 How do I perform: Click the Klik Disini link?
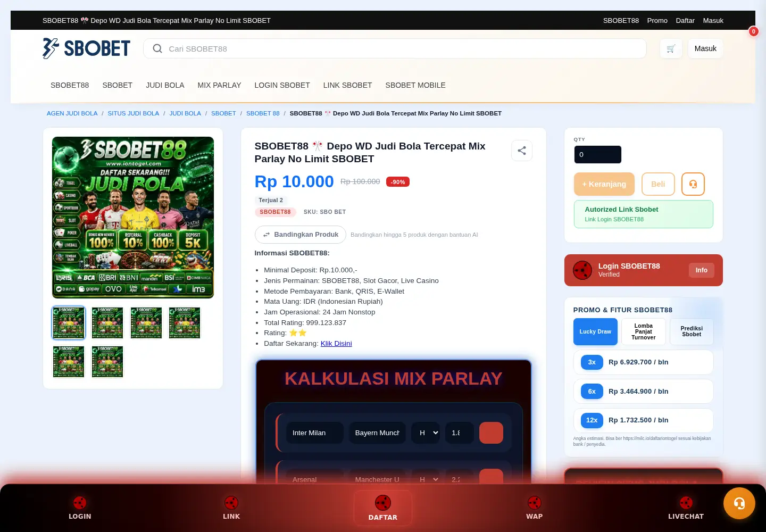[x=336, y=344]
